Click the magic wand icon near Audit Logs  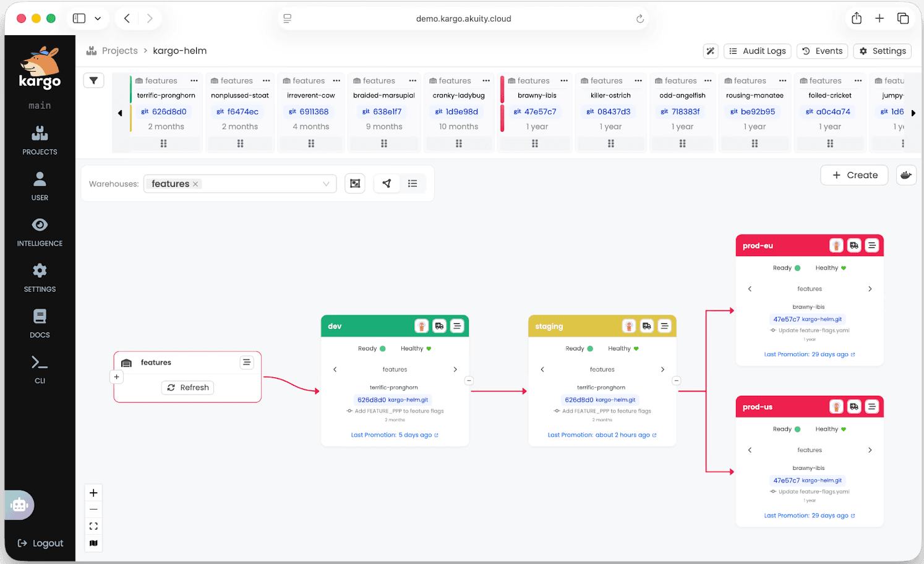711,51
